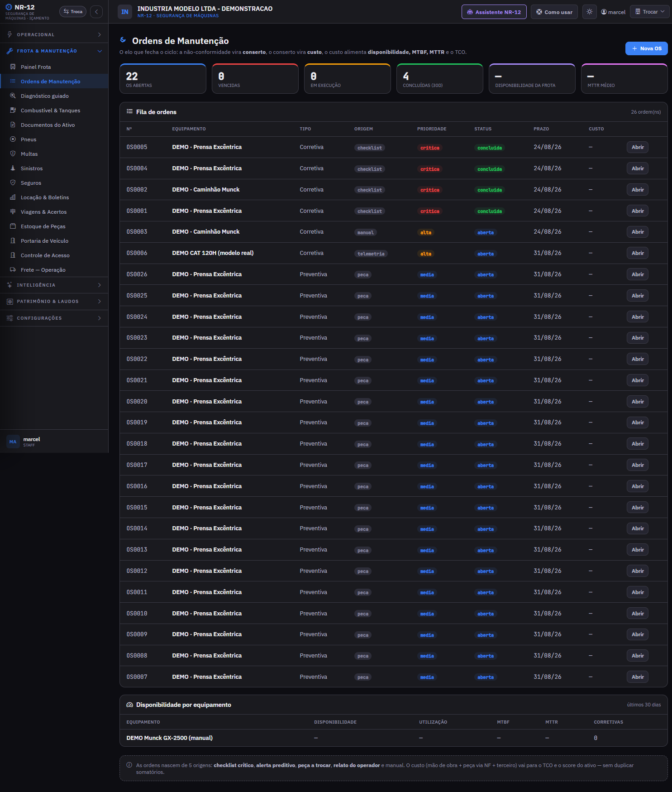Open order OS0006 with Abrir
Image resolution: width=672 pixels, height=792 pixels.
(x=638, y=253)
